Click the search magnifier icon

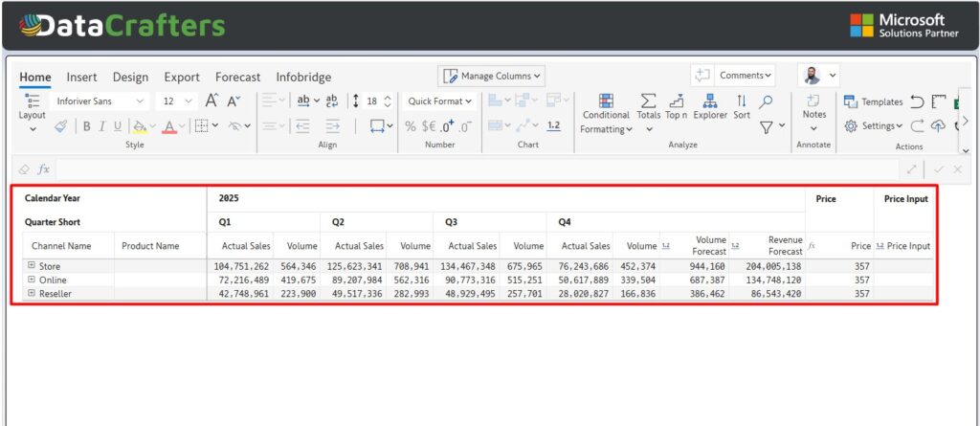click(766, 101)
